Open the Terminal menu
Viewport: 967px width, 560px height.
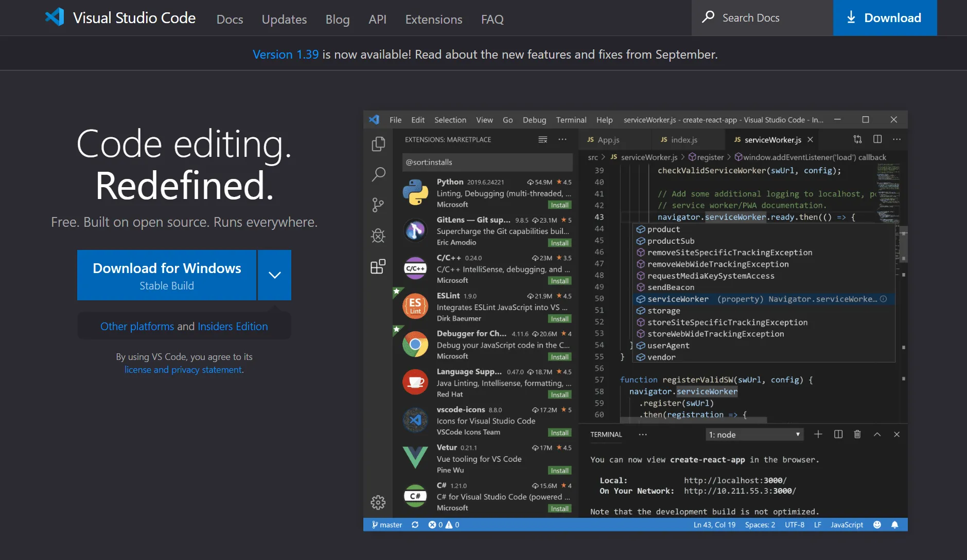[x=571, y=119]
